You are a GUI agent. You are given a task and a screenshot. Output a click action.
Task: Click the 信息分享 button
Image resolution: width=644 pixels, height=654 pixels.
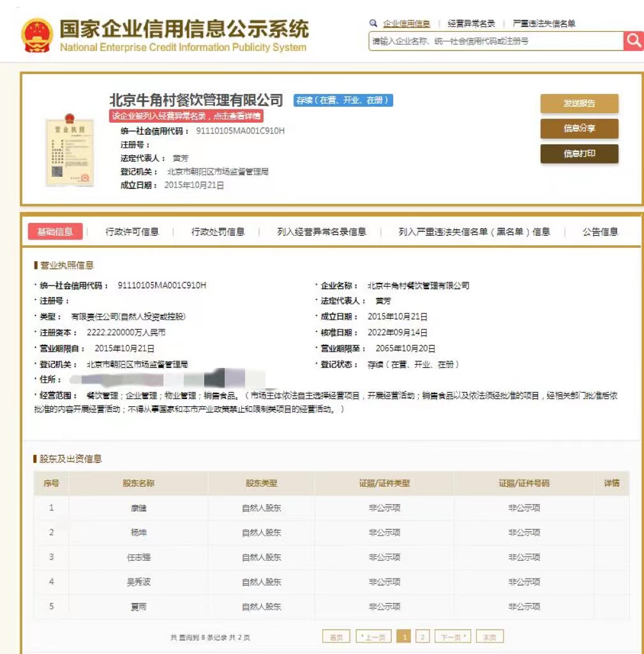pos(580,128)
